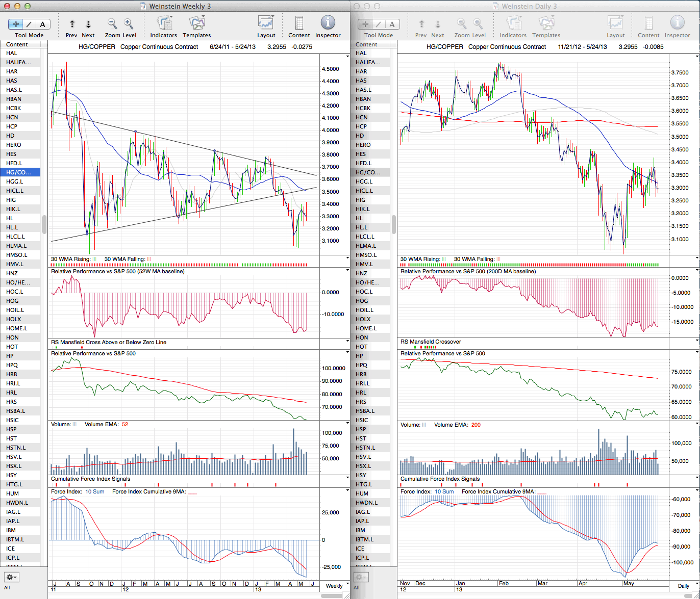Switch Tool Mode to line drawing
Screen dimensions: 700x599
click(29, 24)
